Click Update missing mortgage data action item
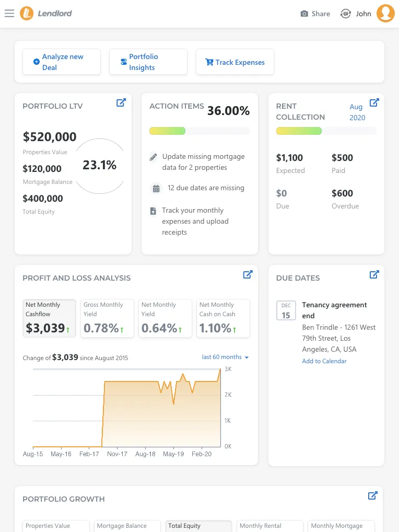The width and height of the screenshot is (399, 532). pyautogui.click(x=203, y=162)
